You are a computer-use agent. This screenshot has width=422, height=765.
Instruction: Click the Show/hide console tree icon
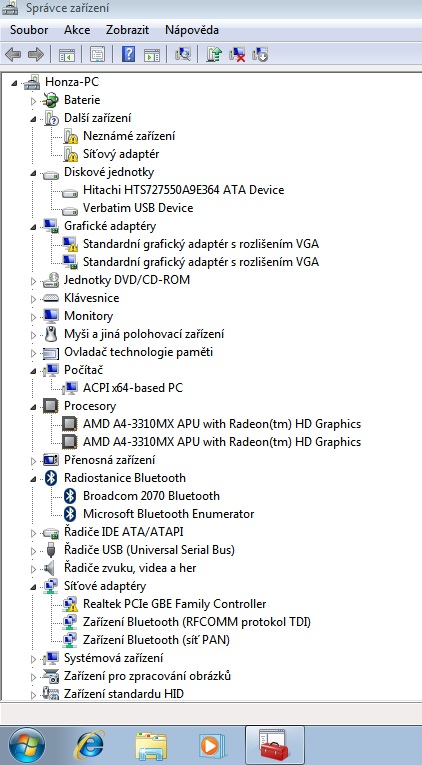pyautogui.click(x=67, y=54)
